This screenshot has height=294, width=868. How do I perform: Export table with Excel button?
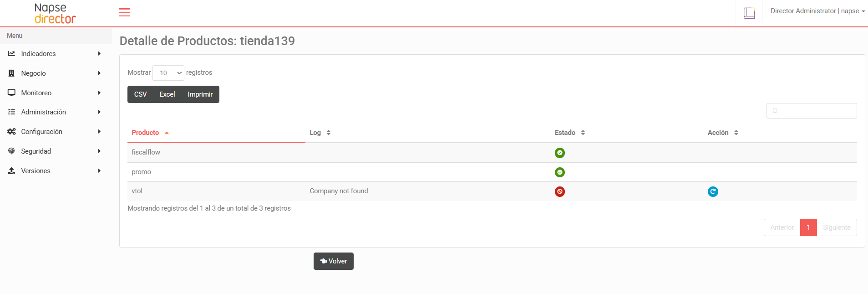click(167, 94)
